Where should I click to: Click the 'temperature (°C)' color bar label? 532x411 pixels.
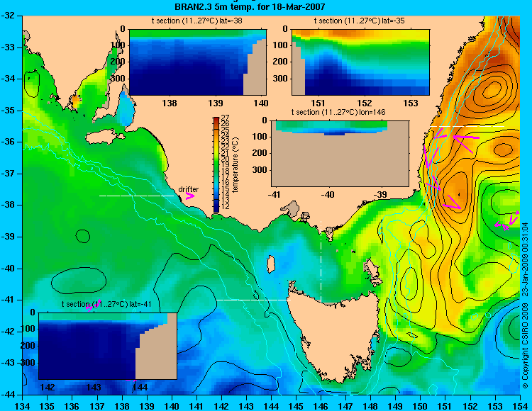[x=235, y=164]
